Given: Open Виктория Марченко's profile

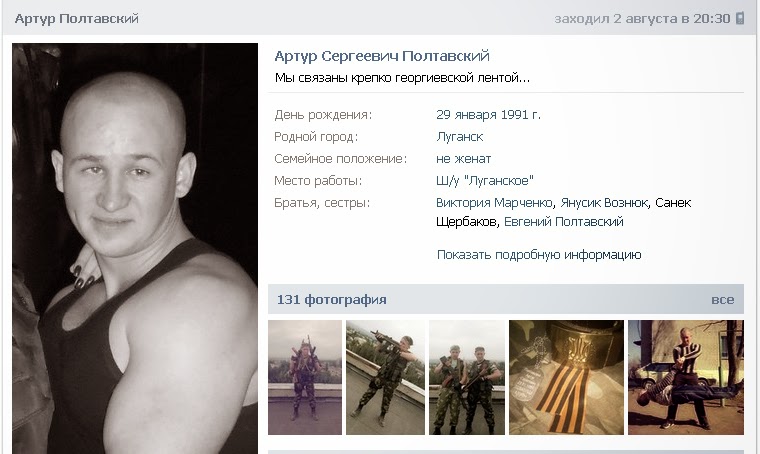Looking at the screenshot, I should click(494, 203).
